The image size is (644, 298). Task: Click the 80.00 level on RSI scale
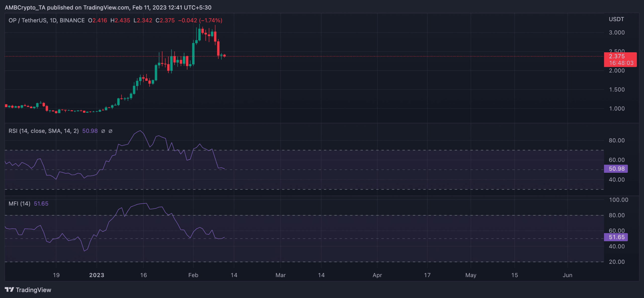pos(617,140)
